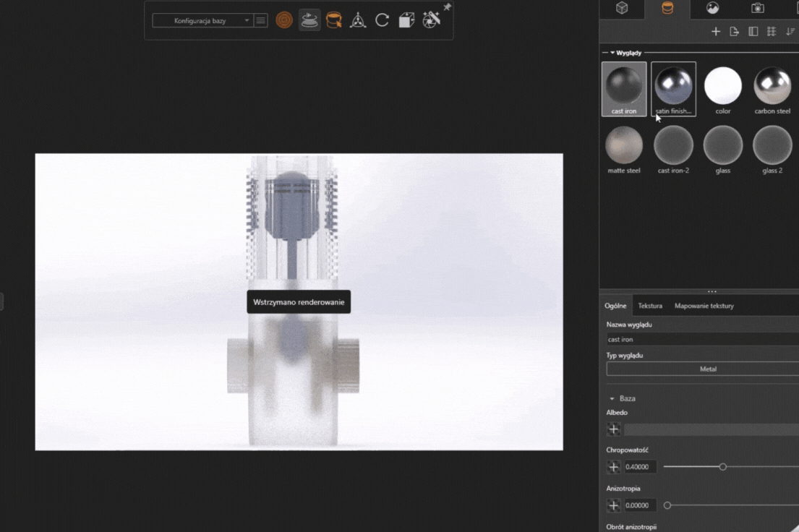Click the cube with arrows icon

(406, 20)
